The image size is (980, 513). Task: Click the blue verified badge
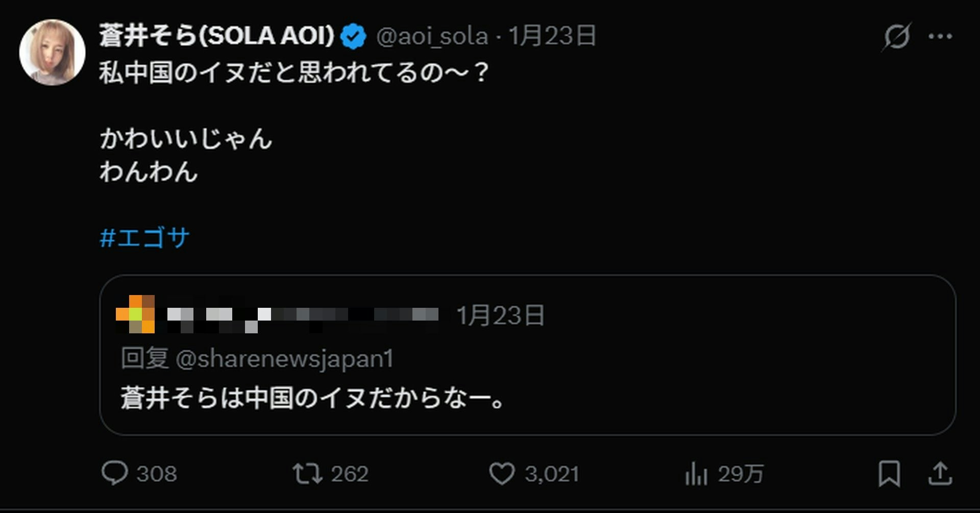coord(353,36)
